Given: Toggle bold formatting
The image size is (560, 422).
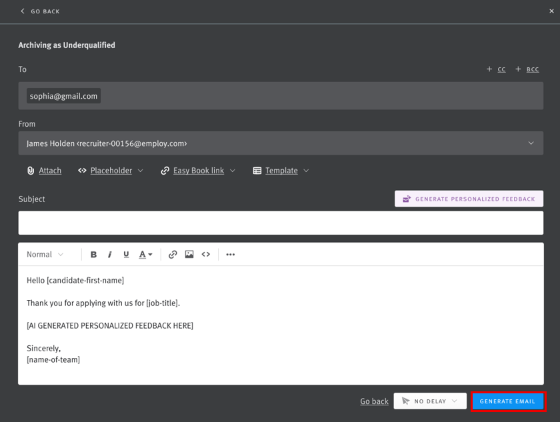Looking at the screenshot, I should 94,255.
